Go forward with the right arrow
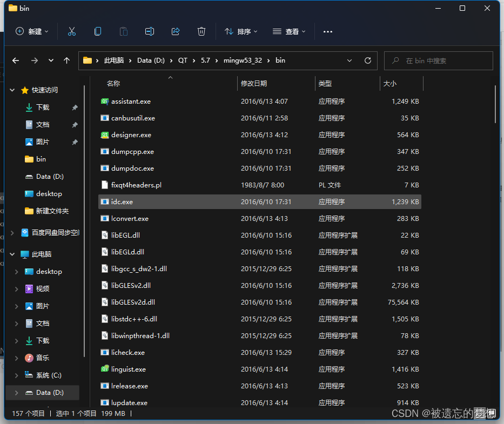This screenshot has height=424, width=504. (35, 60)
